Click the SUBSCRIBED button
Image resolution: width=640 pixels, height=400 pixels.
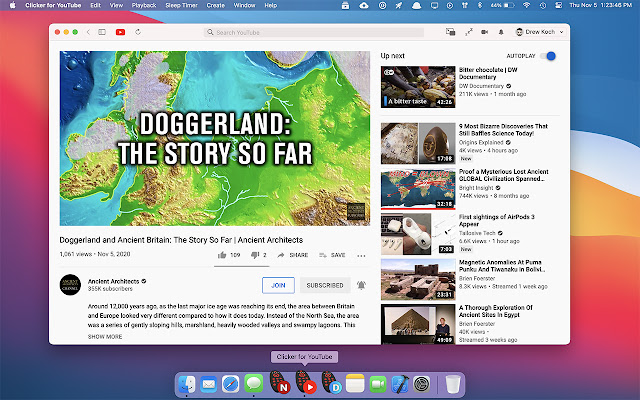(x=325, y=285)
